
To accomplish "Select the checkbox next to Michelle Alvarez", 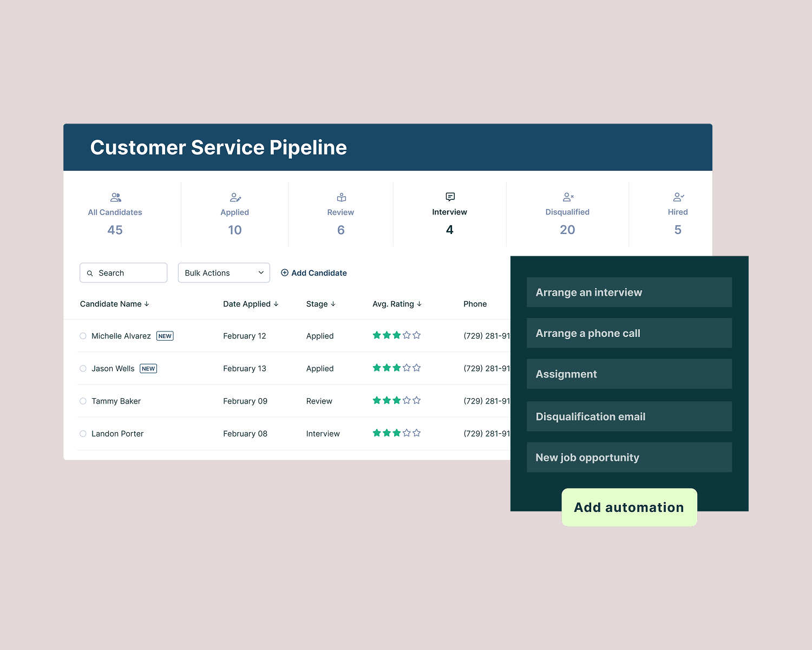I will point(83,336).
